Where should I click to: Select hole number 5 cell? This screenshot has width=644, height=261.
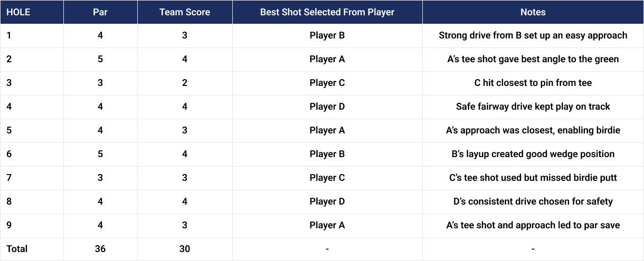(9, 130)
